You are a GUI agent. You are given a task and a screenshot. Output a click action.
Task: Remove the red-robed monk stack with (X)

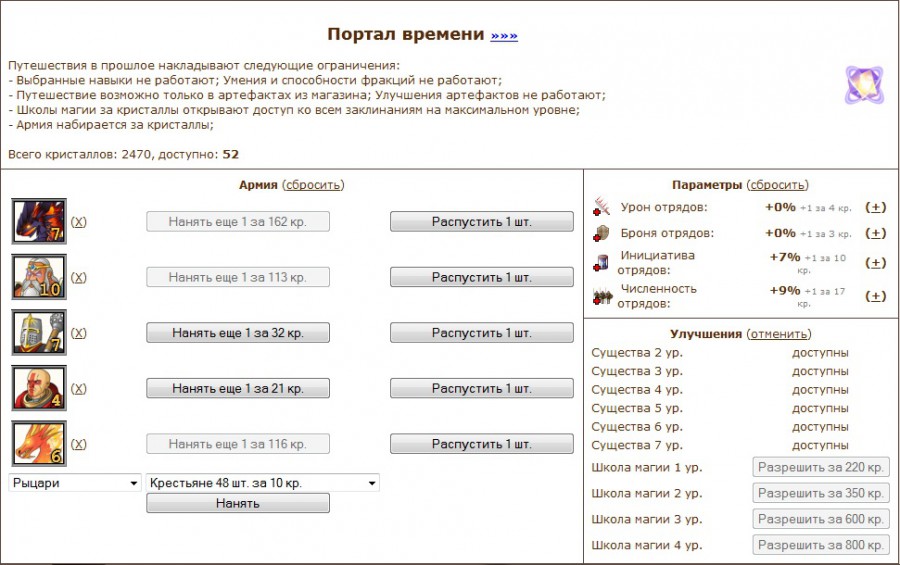[79, 389]
